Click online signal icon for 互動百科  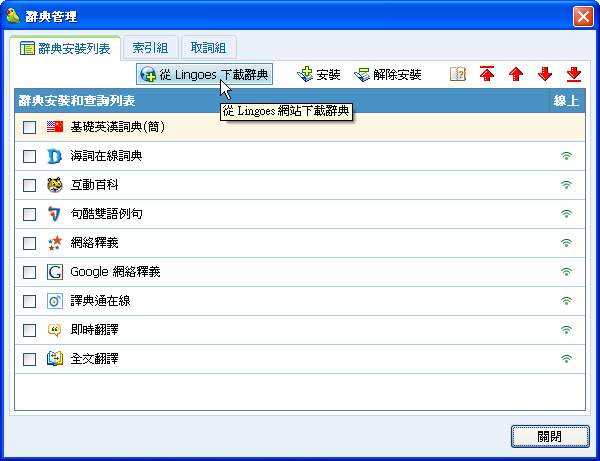pos(566,185)
